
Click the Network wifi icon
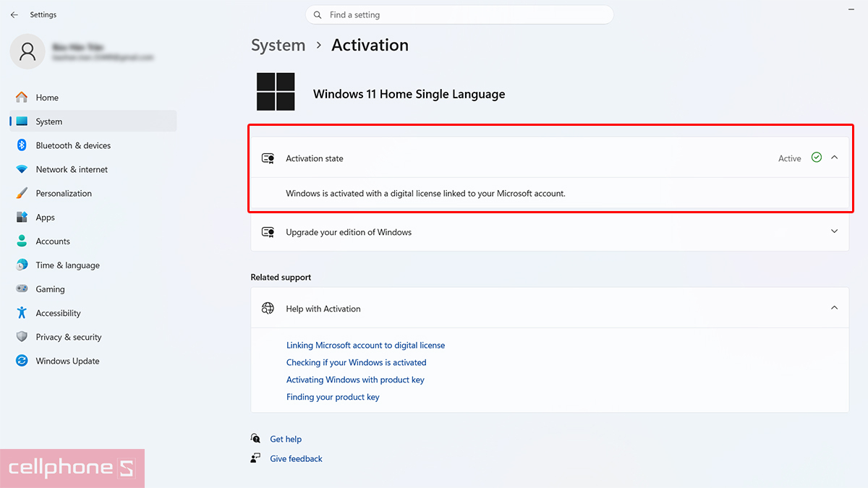pyautogui.click(x=22, y=169)
